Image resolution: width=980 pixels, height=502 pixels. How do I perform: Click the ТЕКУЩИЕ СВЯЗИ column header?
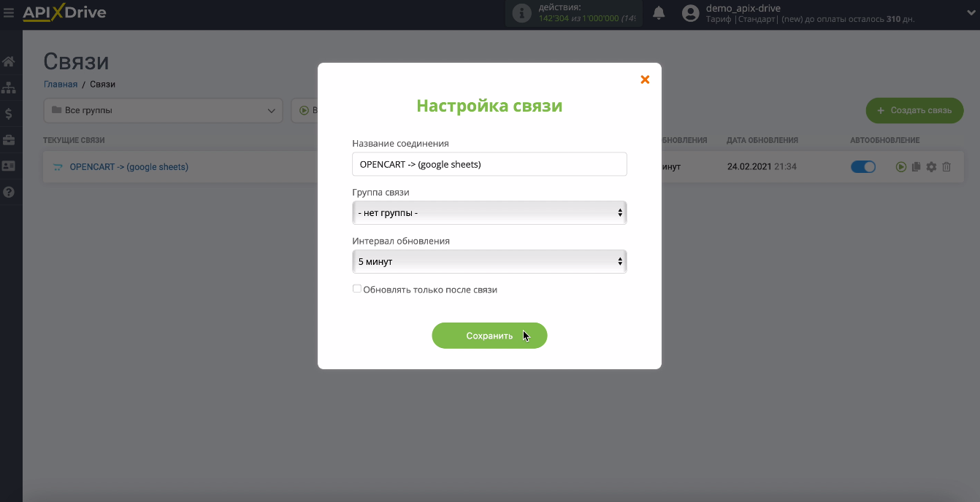pos(74,140)
